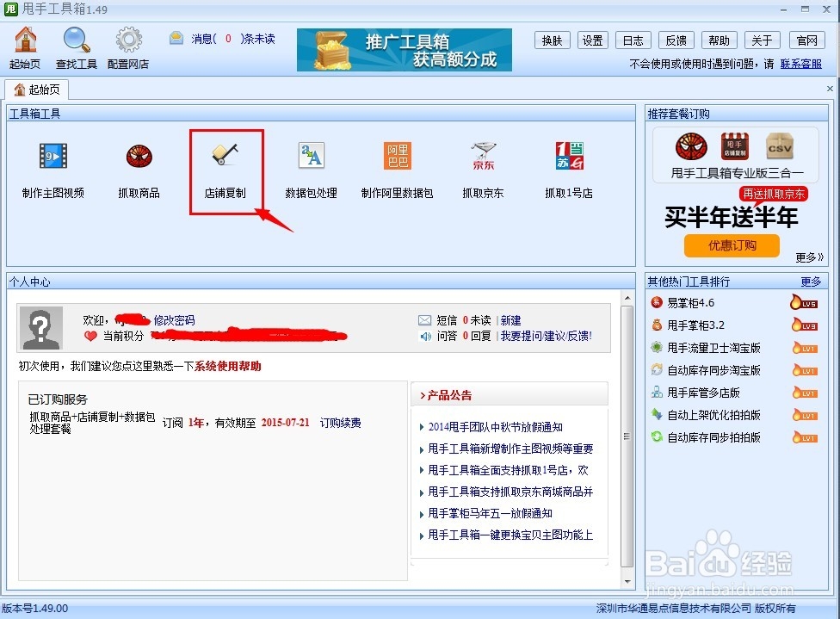Click the CSV box package icon

click(780, 146)
